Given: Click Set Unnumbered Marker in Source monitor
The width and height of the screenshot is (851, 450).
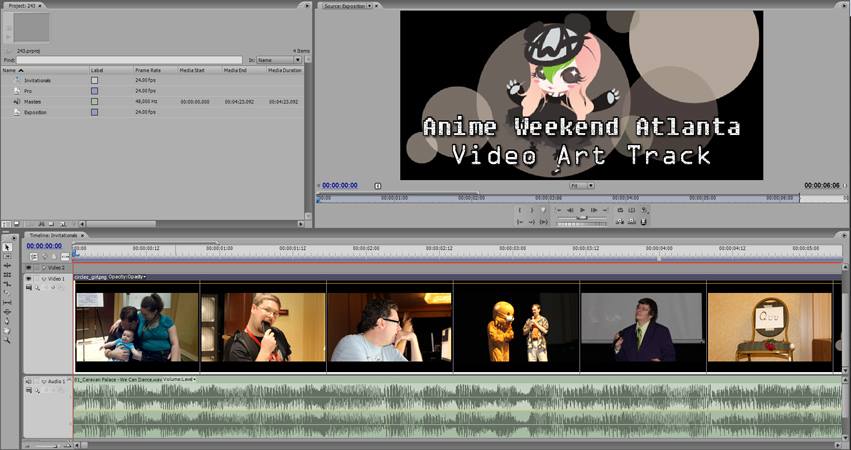Looking at the screenshot, I should point(543,210).
